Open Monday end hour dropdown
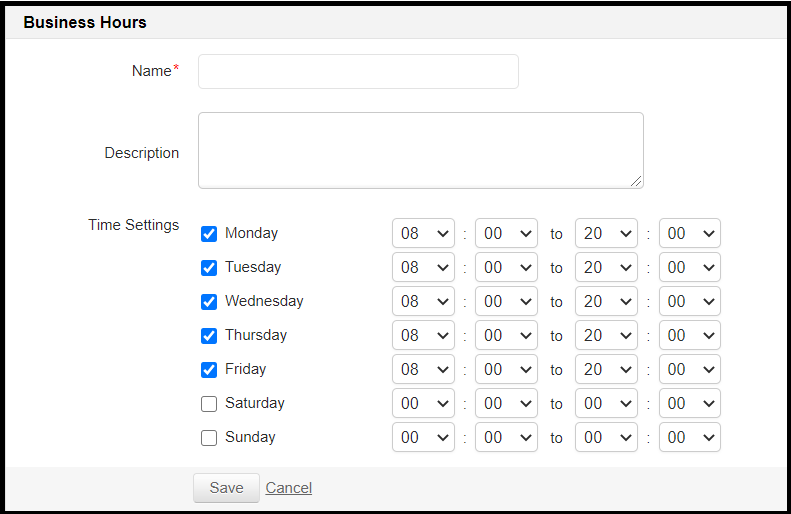Viewport: 791px width, 514px height. (x=606, y=234)
